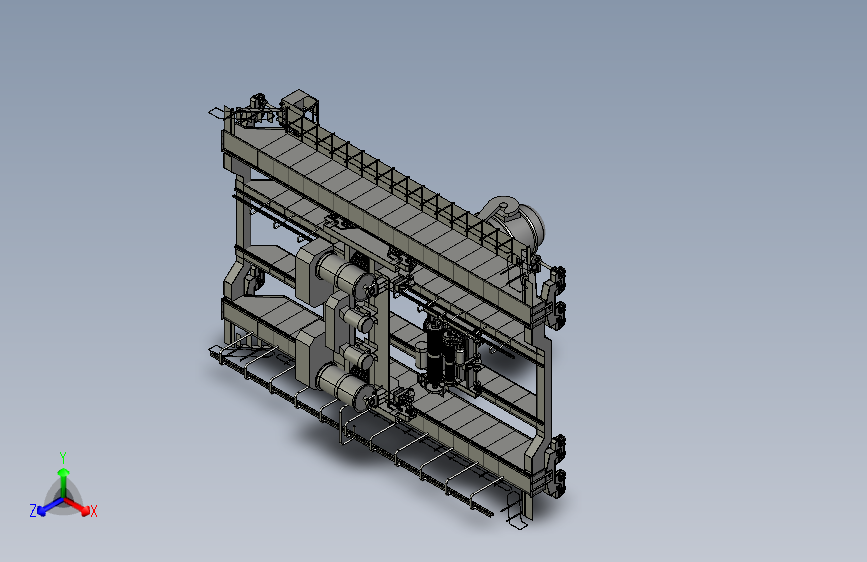Image resolution: width=867 pixels, height=562 pixels.
Task: Select the black cylinder cluster in the model center
Action: point(443,356)
